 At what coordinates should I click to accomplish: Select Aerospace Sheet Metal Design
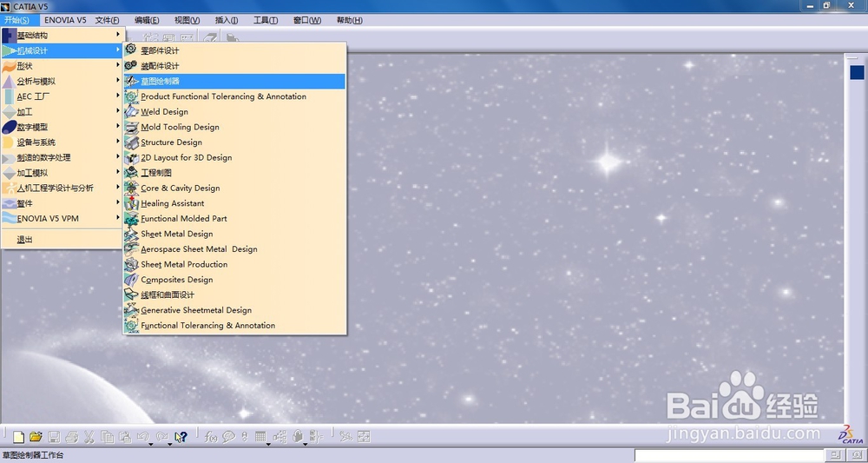pyautogui.click(x=234, y=249)
